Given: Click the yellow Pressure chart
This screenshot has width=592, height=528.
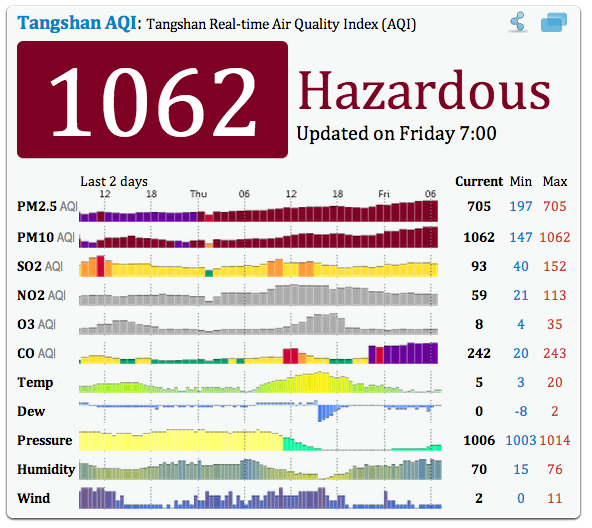Looking at the screenshot, I should pyautogui.click(x=181, y=440).
